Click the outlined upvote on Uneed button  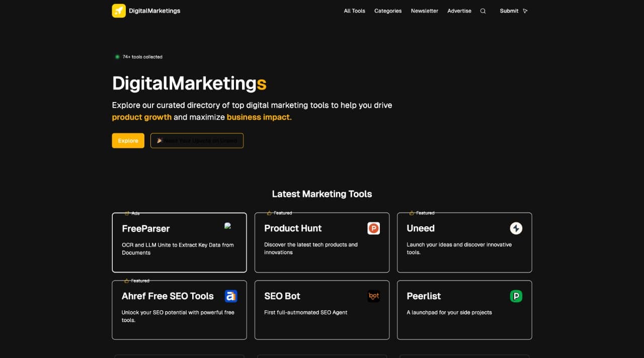pyautogui.click(x=197, y=141)
